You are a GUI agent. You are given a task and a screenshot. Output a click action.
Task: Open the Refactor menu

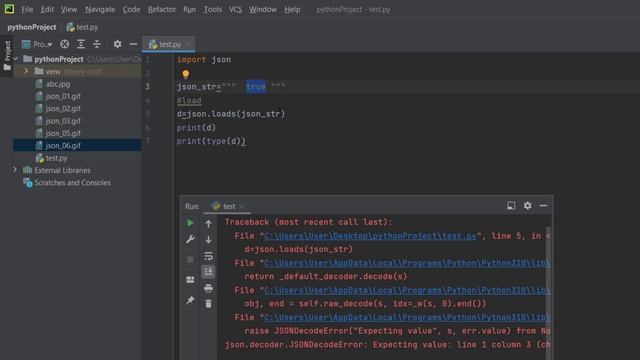point(162,9)
